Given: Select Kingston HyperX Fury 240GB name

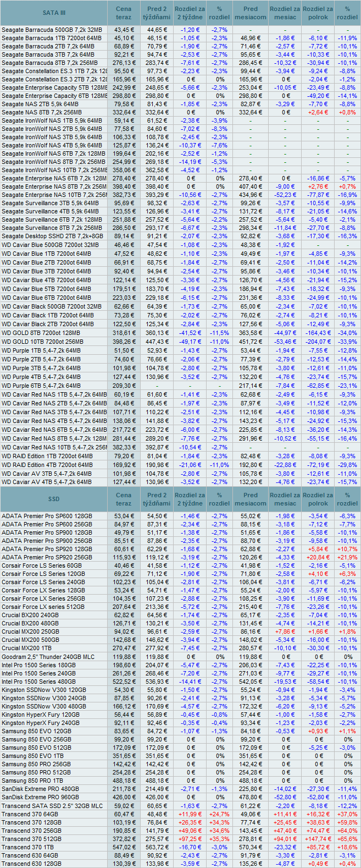Looking at the screenshot, I should [41, 723].
